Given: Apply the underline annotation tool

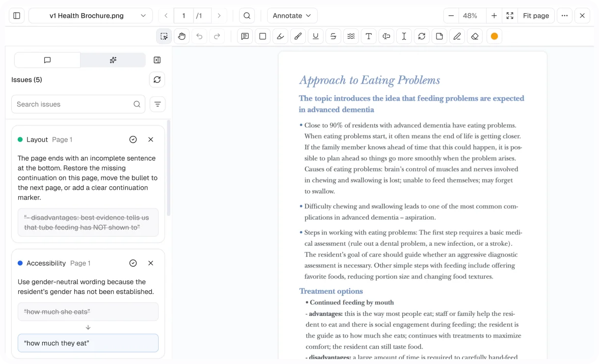Looking at the screenshot, I should (316, 36).
